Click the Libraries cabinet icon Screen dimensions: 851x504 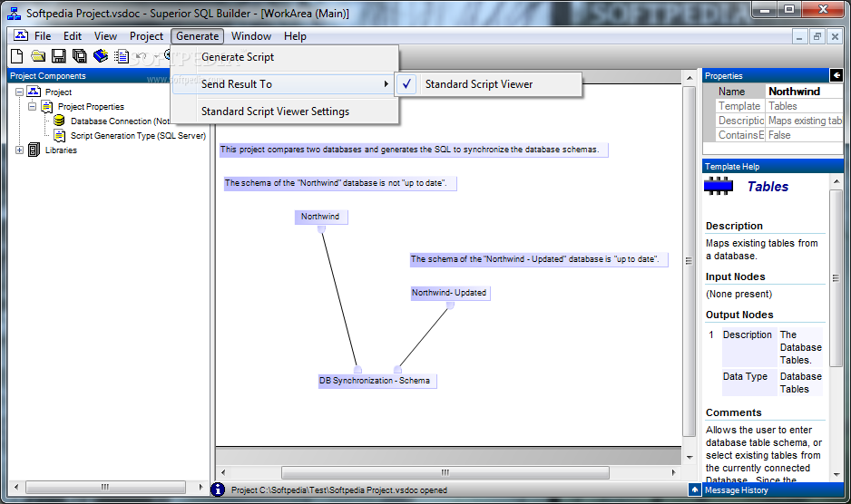[x=34, y=150]
